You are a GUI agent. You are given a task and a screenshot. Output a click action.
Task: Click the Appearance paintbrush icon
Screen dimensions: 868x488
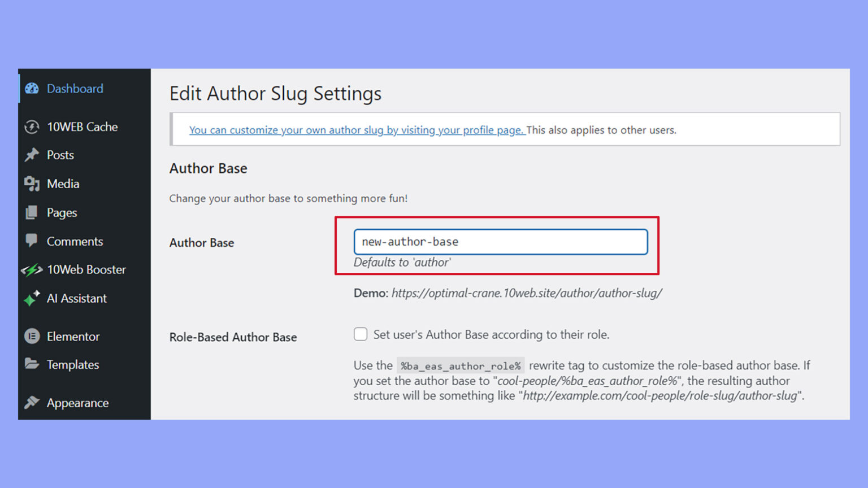tap(33, 402)
